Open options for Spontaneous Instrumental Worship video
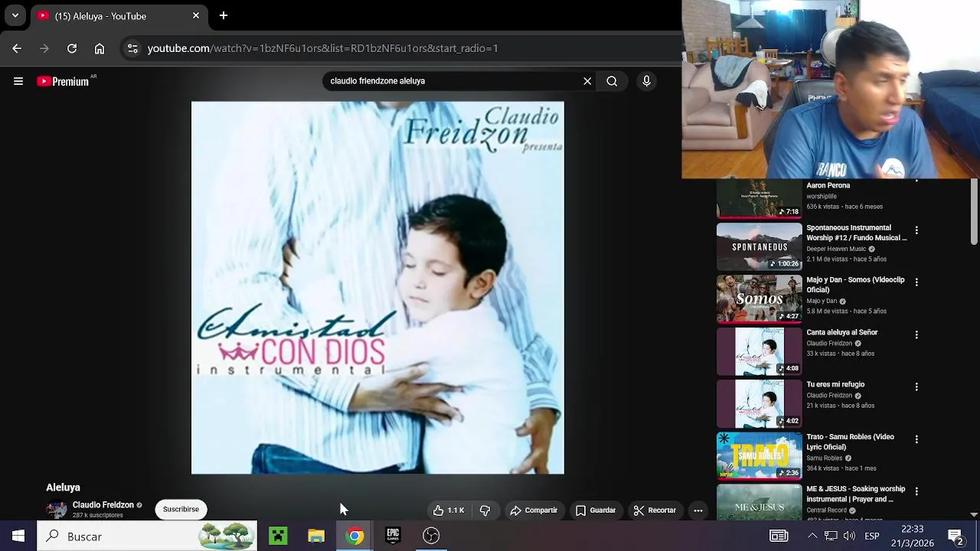The height and width of the screenshot is (551, 980). [x=916, y=230]
